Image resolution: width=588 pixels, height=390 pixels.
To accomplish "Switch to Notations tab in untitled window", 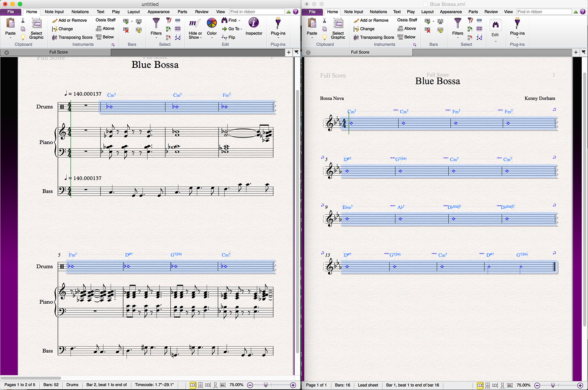I will coord(80,12).
